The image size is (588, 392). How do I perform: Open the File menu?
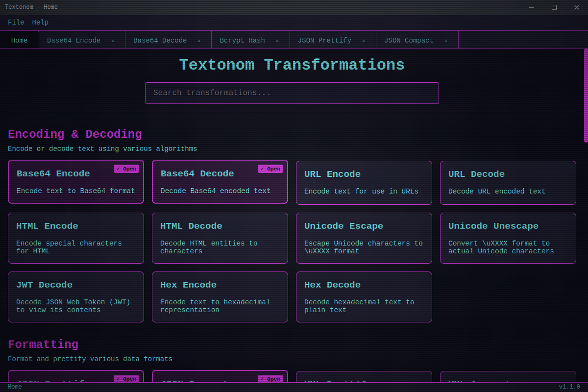coord(16,22)
